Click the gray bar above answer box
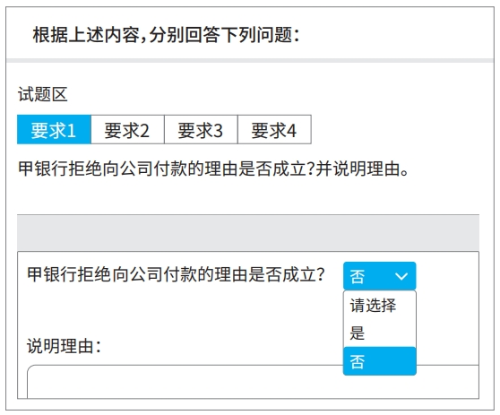Image resolution: width=500 pixels, height=415 pixels. point(248,233)
